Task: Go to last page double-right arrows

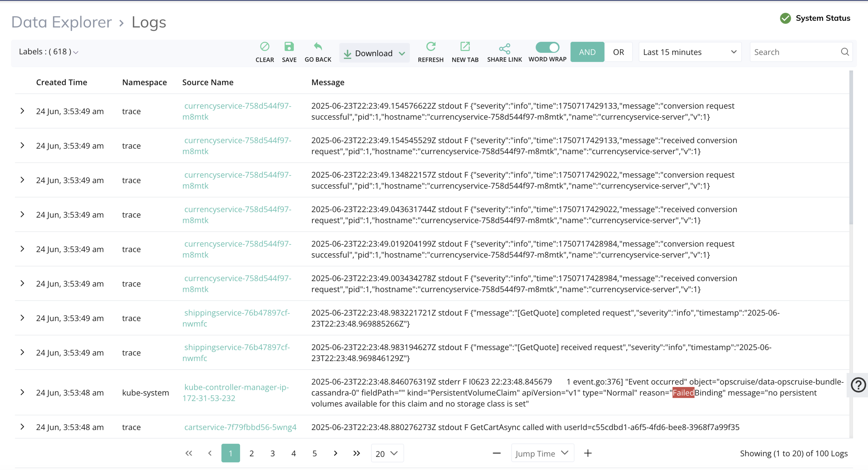Action: [356, 453]
